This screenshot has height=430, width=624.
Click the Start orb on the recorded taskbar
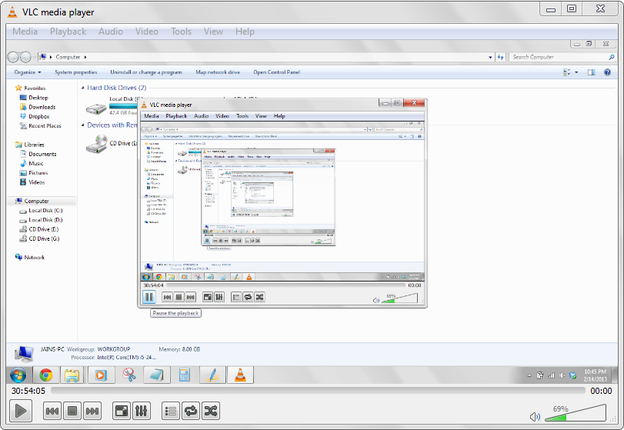(x=18, y=375)
